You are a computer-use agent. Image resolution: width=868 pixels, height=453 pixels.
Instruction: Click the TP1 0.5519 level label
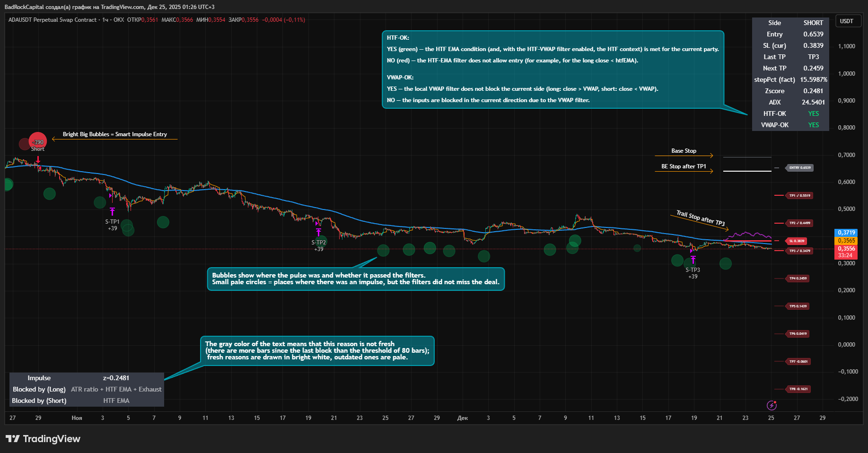tap(799, 195)
